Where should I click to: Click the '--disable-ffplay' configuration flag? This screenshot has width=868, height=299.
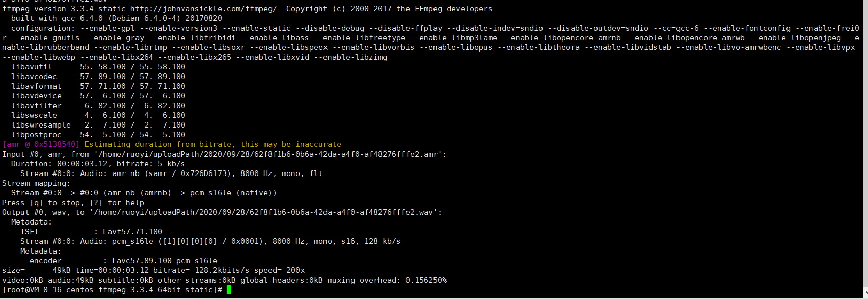click(x=405, y=28)
